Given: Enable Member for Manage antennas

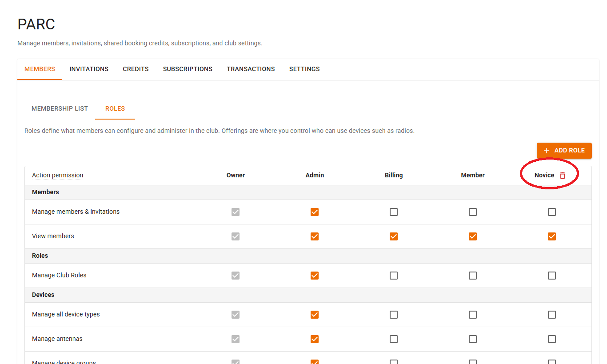Looking at the screenshot, I should click(x=473, y=339).
